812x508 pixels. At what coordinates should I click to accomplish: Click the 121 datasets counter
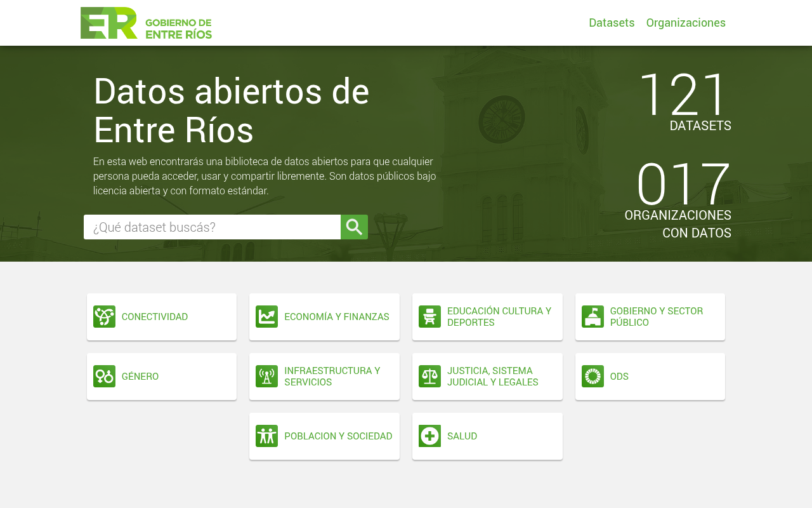(x=684, y=94)
